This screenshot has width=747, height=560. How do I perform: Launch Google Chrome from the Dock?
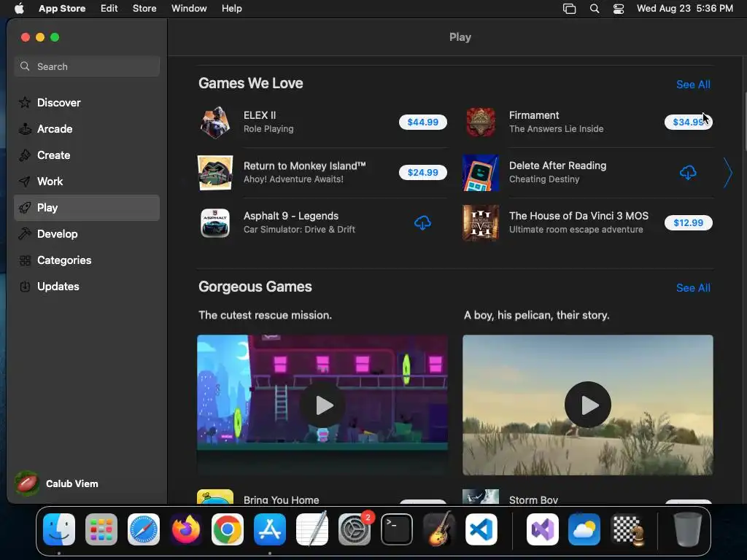coord(228,529)
